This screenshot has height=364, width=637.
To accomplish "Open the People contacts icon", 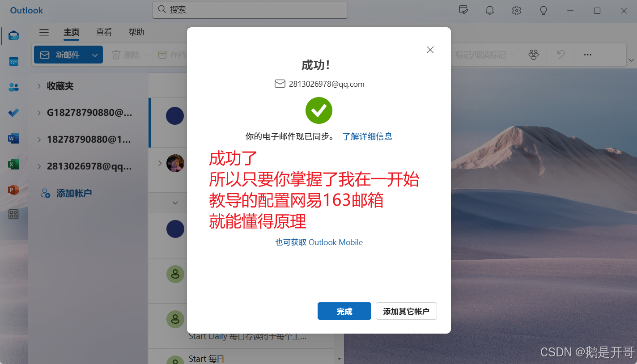I will pos(13,87).
